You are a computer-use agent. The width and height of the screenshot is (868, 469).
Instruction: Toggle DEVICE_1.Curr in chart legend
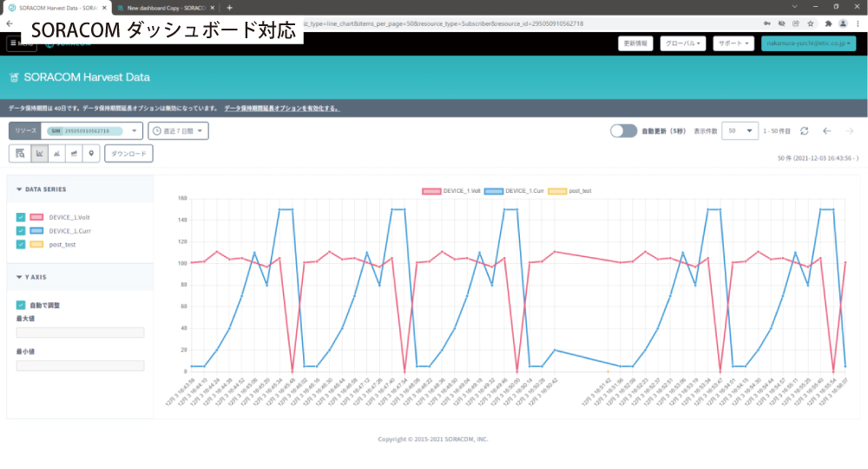click(514, 191)
